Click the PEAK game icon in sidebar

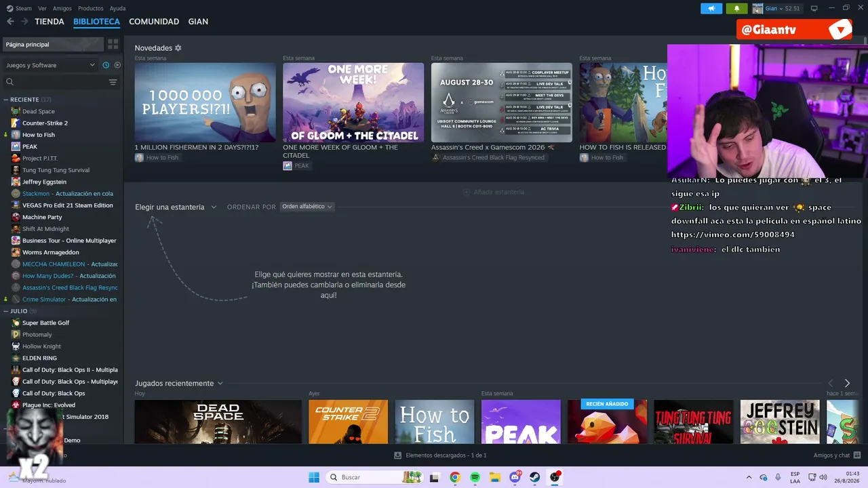16,146
